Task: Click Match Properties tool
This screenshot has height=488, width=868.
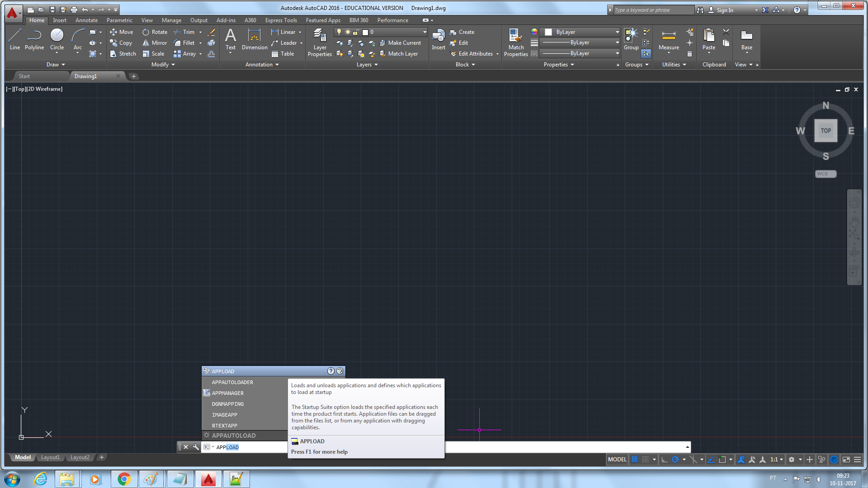Action: pyautogui.click(x=516, y=42)
